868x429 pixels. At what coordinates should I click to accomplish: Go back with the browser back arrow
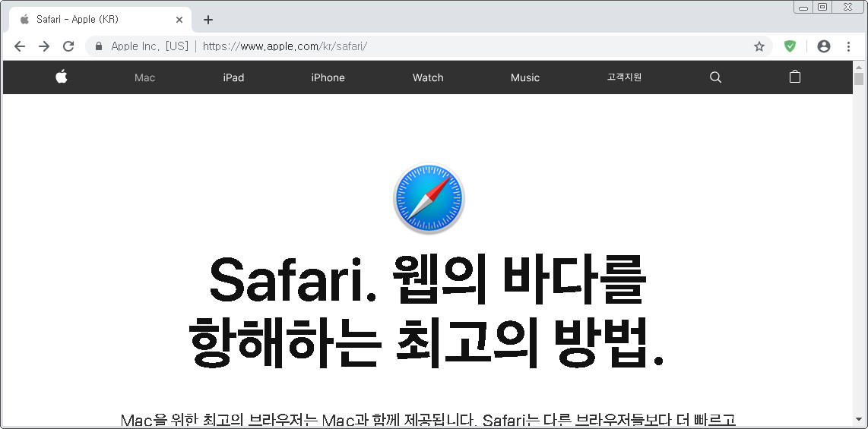pos(20,46)
